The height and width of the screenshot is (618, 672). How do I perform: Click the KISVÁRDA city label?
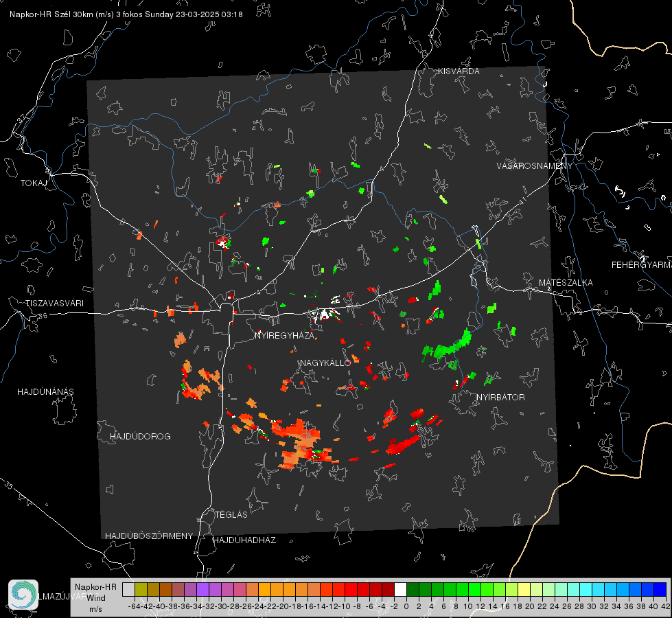[x=459, y=71]
